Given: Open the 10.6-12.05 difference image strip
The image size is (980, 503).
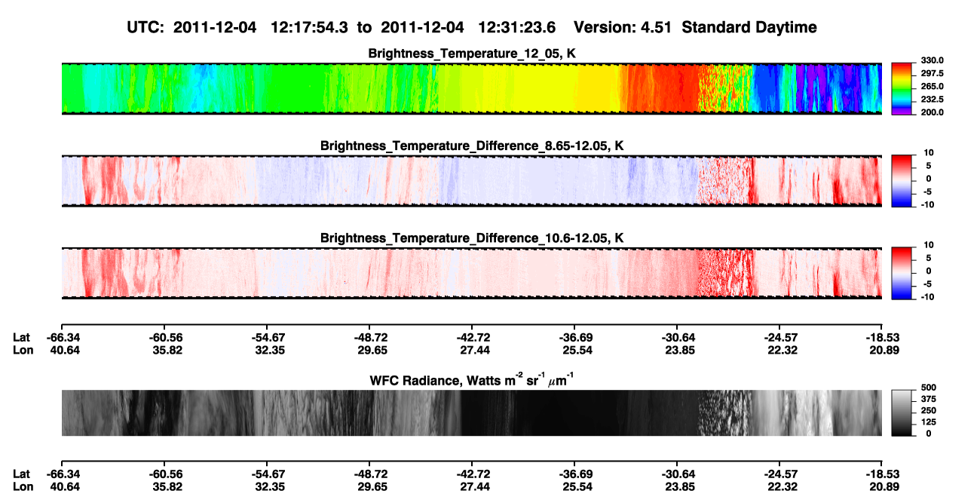Looking at the screenshot, I should point(471,273).
